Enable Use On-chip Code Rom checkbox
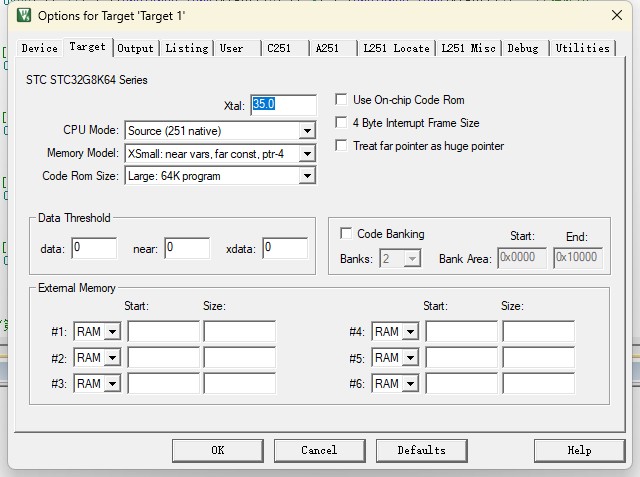This screenshot has width=640, height=477. (x=341, y=100)
